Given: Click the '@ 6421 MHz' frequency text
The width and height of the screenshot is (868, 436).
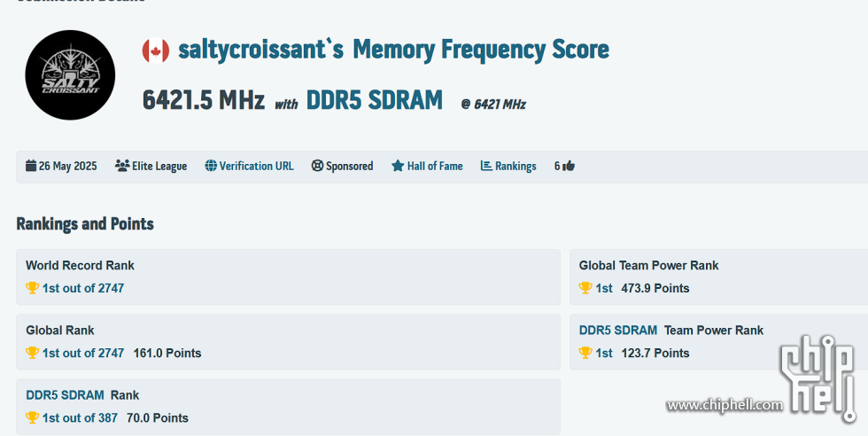Looking at the screenshot, I should click(493, 105).
